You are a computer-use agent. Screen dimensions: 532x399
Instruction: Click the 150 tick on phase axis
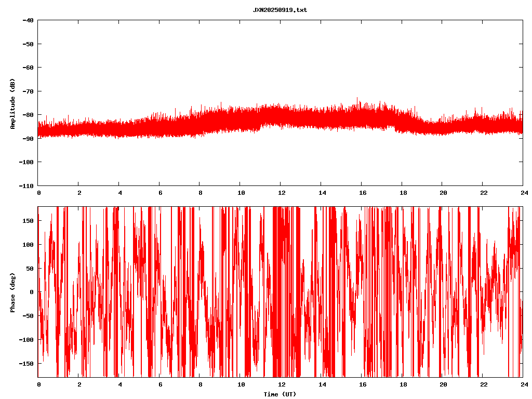(x=28, y=221)
